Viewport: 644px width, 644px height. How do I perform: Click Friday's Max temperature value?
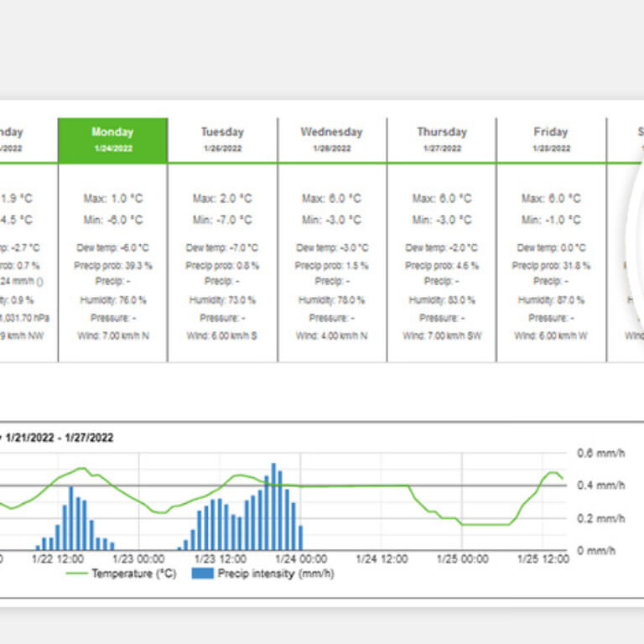pos(551,199)
